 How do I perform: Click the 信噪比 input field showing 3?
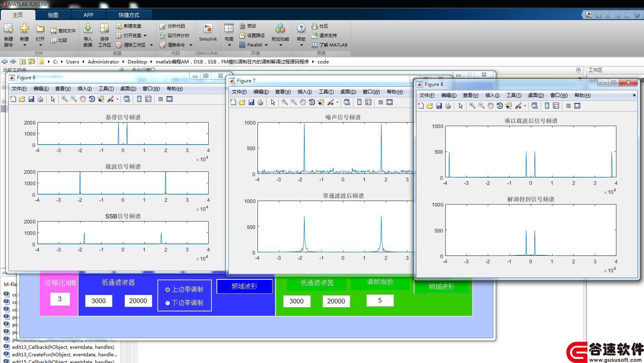60,299
